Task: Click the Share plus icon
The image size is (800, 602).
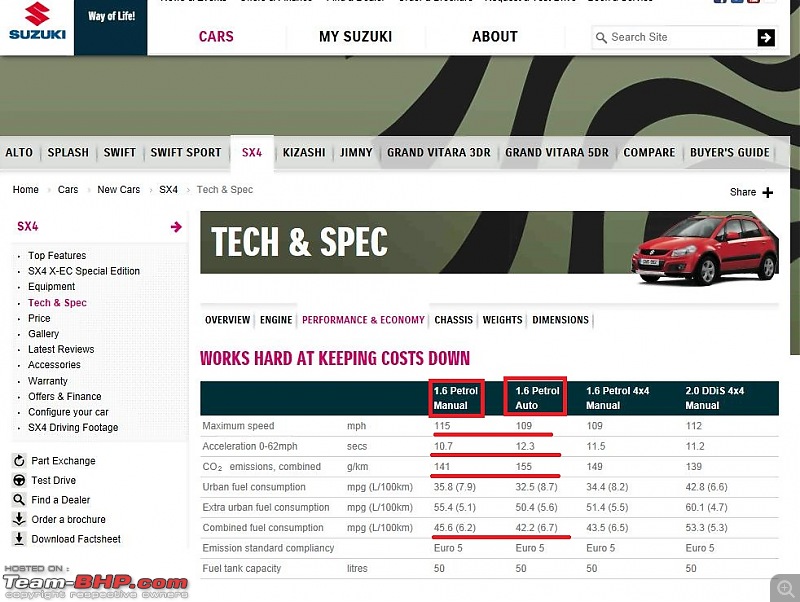Action: tap(767, 192)
